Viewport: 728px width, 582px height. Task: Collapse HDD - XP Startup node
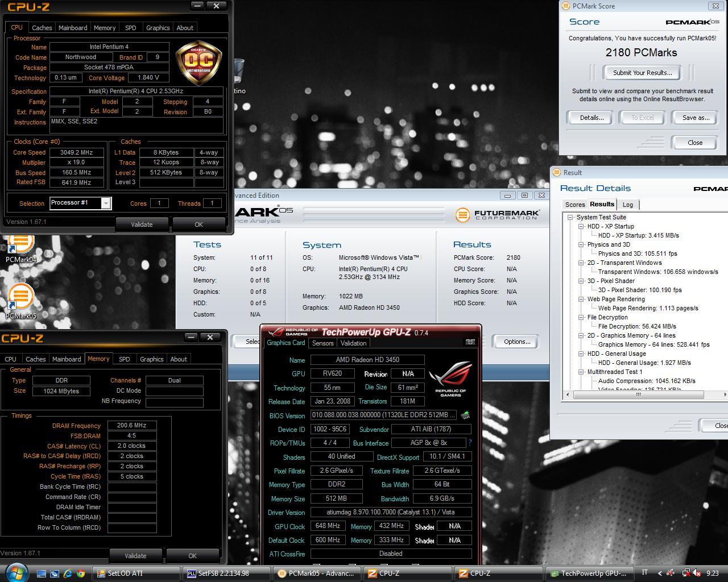click(581, 226)
